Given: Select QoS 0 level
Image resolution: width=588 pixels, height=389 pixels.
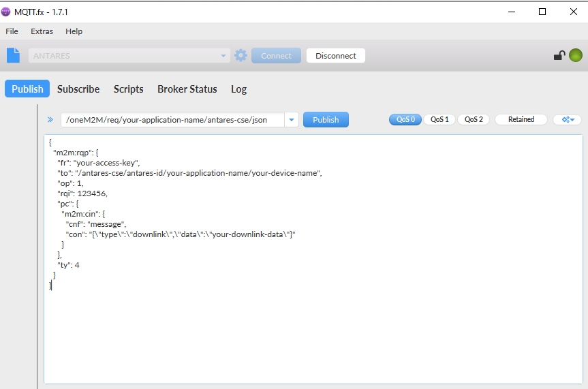Looking at the screenshot, I should tap(405, 119).
